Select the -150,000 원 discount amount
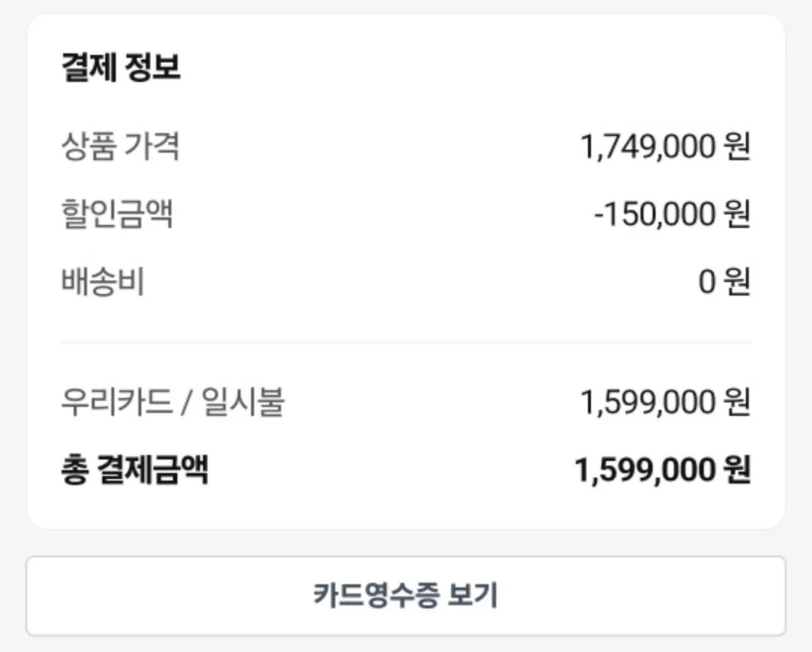The height and width of the screenshot is (652, 812). (x=672, y=214)
